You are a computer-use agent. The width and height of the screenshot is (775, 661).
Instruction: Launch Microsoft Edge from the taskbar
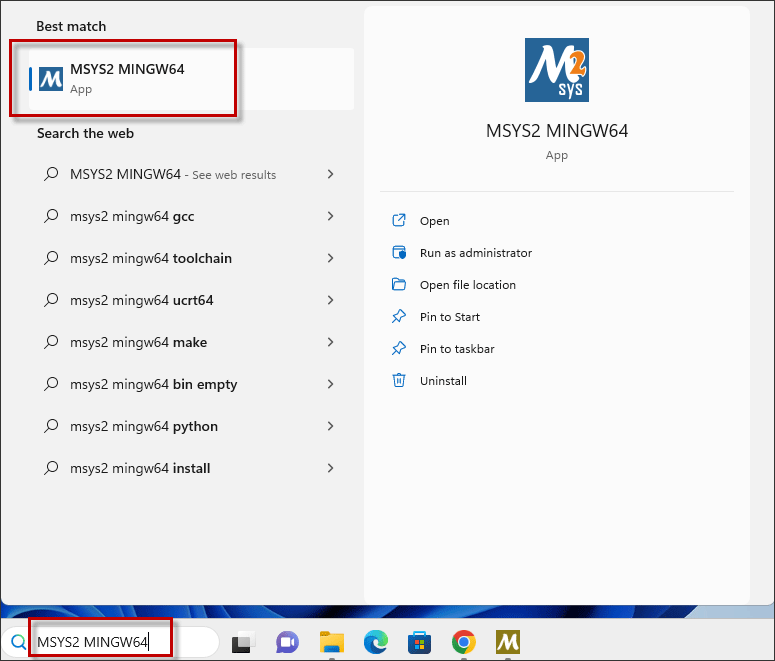click(376, 642)
